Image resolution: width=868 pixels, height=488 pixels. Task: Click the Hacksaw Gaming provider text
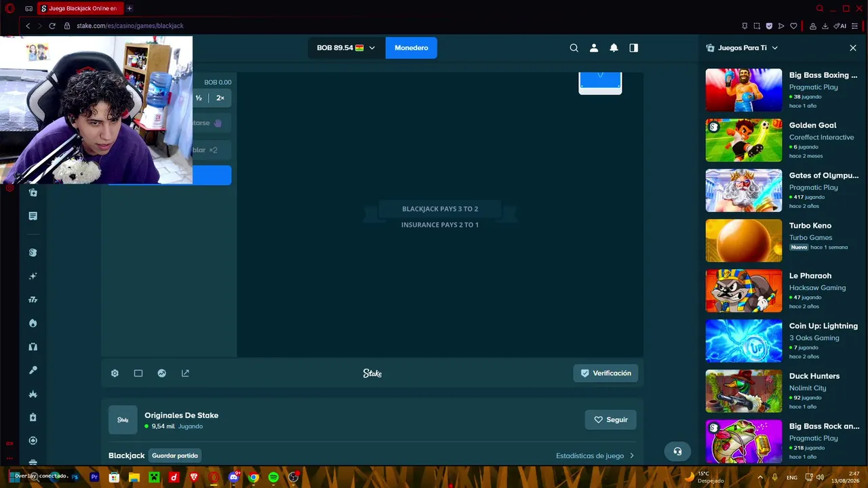tap(817, 288)
